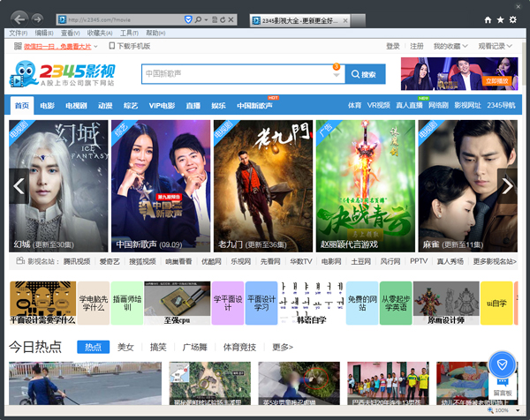
Task: Open the 麻雀 poster thumbnail
Action: pos(468,186)
